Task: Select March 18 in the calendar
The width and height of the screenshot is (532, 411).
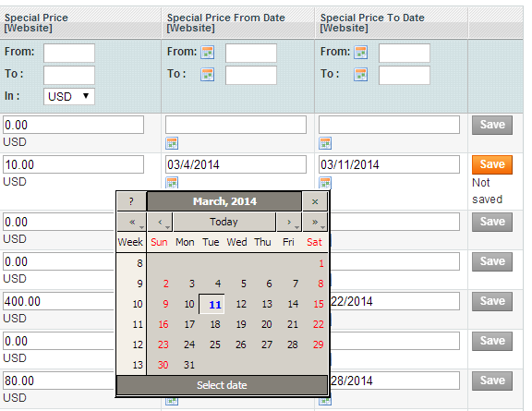Action: [x=215, y=324]
